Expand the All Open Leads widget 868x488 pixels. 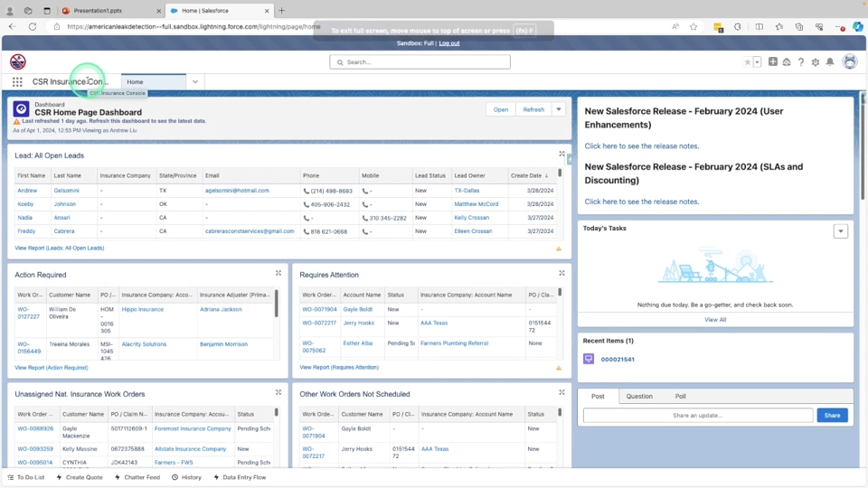pos(561,155)
